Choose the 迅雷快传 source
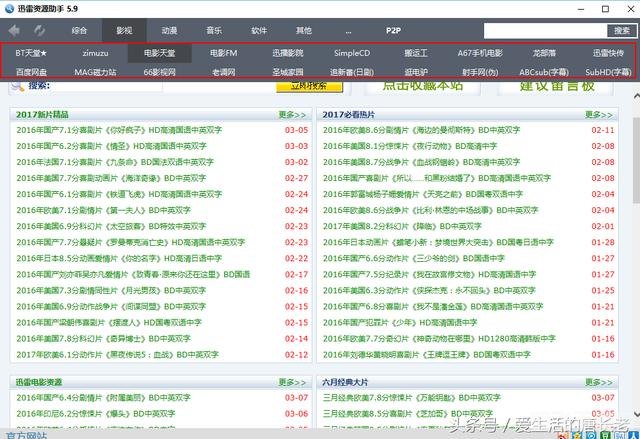Viewport: 640px width, 439px height. (x=608, y=53)
